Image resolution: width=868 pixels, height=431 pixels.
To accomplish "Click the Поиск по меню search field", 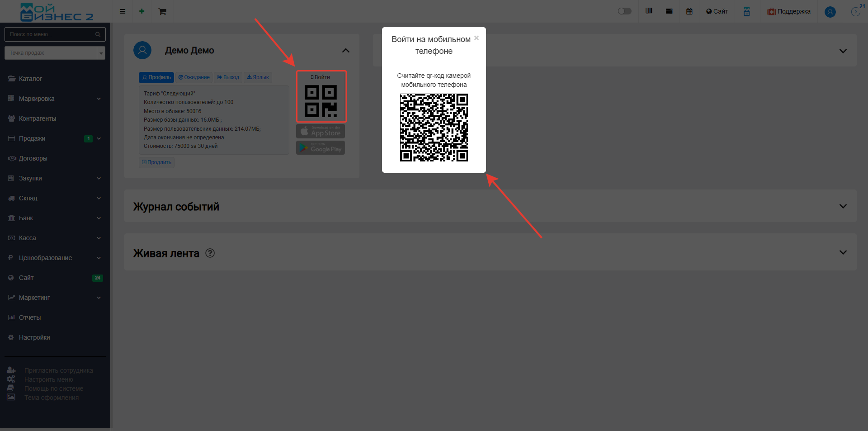I will 51,34.
